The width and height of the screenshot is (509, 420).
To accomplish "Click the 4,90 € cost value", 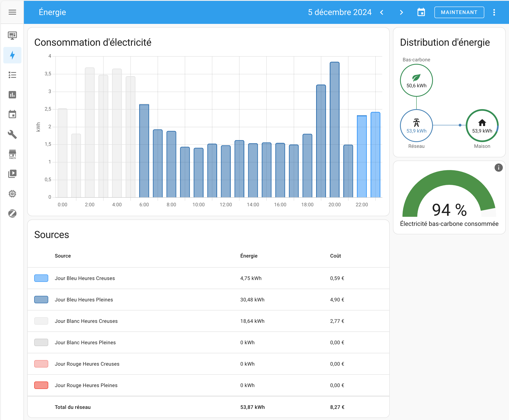I will tap(337, 300).
